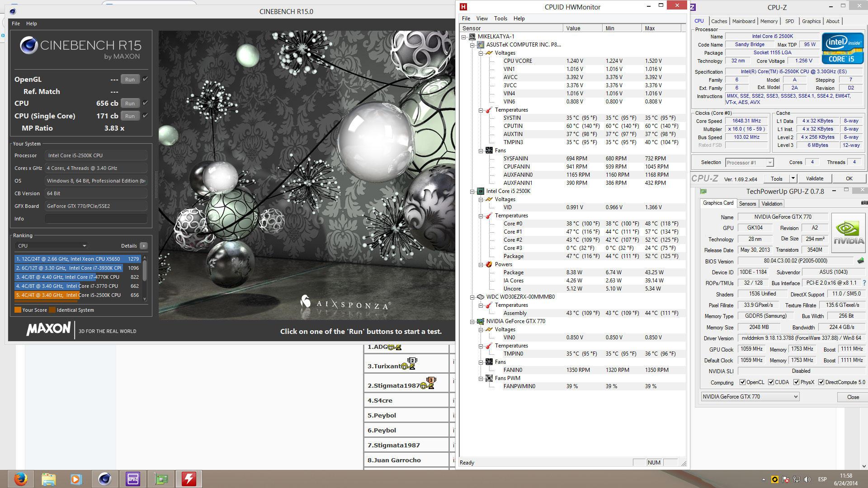Click the GPU-Z screenshot camera icon
The image size is (868, 488).
864,203
